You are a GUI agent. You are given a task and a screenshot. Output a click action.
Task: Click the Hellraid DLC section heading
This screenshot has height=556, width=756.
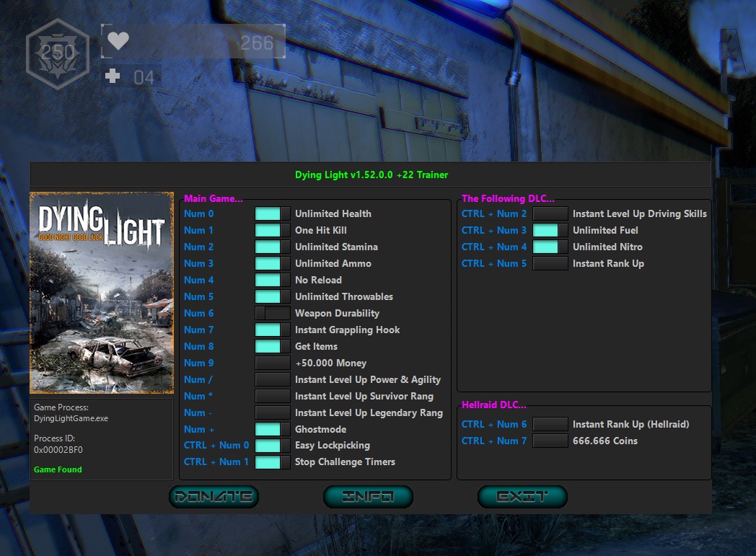click(493, 405)
